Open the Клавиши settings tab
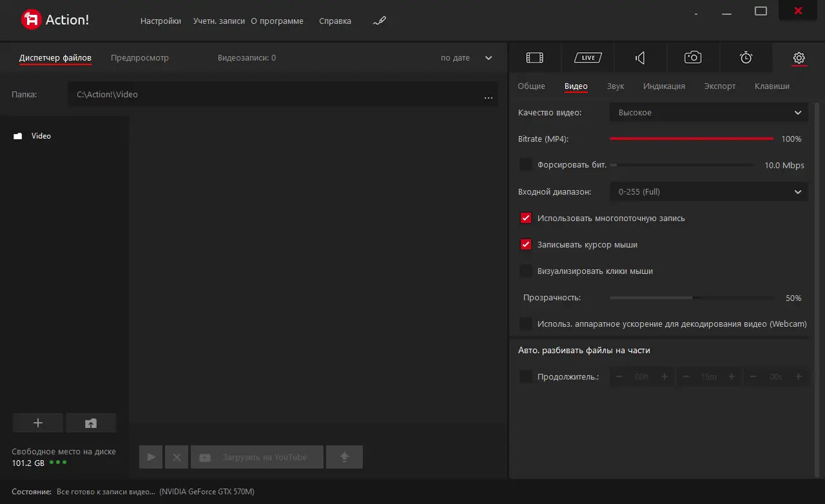Viewport: 825px width, 504px height. (772, 86)
